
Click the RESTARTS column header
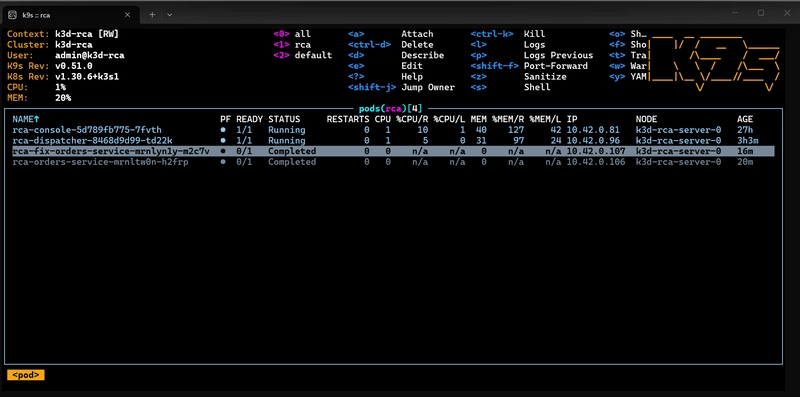coord(348,119)
